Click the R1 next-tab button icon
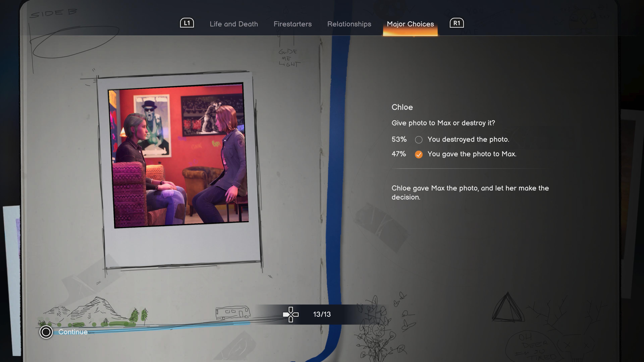 pyautogui.click(x=457, y=23)
